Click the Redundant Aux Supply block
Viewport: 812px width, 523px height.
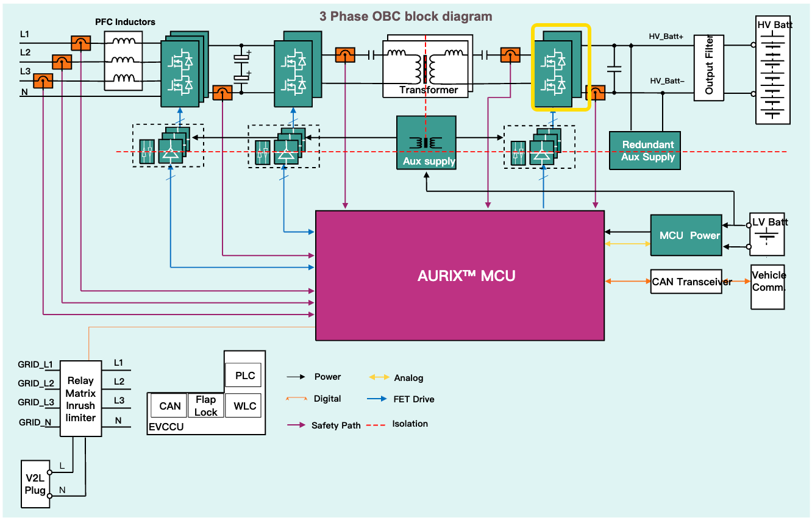(644, 151)
